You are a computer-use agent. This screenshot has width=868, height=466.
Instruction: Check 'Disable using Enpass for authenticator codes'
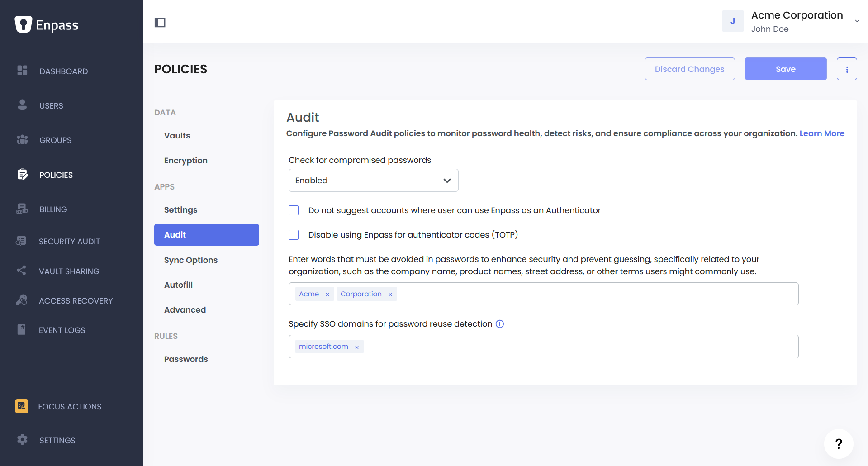coord(294,235)
